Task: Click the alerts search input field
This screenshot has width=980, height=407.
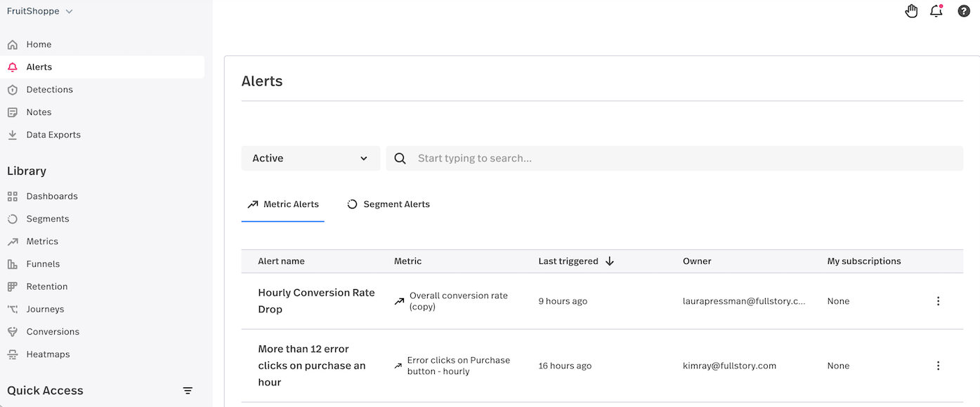Action: tap(674, 159)
